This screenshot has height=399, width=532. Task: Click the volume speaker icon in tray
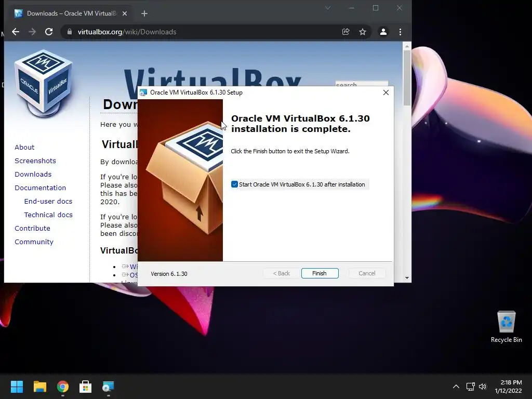[x=483, y=387]
